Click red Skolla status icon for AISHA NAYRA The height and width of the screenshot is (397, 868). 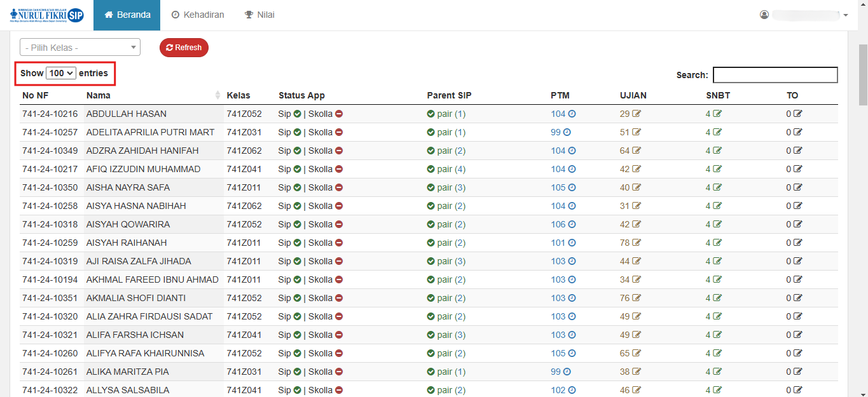pyautogui.click(x=339, y=188)
